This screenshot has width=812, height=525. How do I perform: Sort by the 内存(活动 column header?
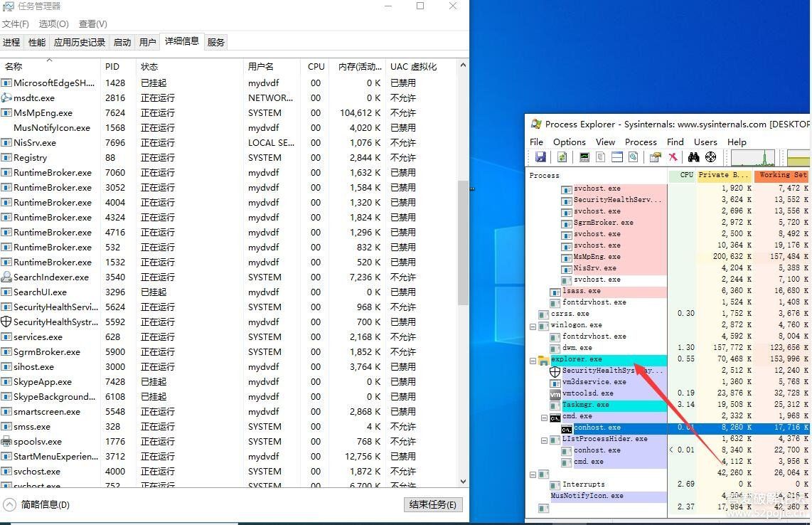coord(357,66)
